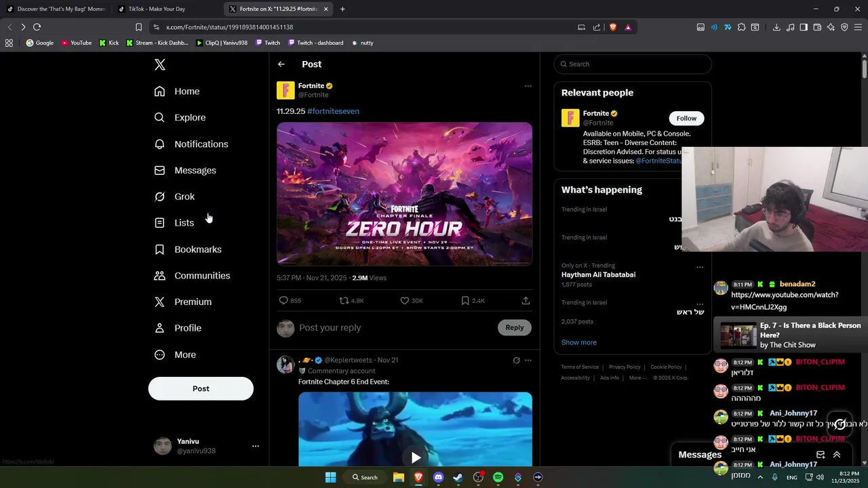868x488 pixels.
Task: Open Communities in X sidebar
Action: [x=193, y=275]
